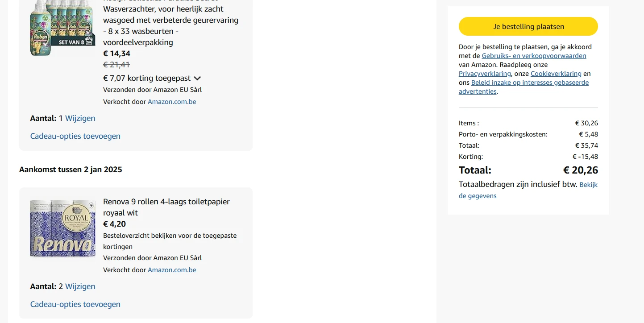Add gift options for the Robijn Wasverzachter

75,136
